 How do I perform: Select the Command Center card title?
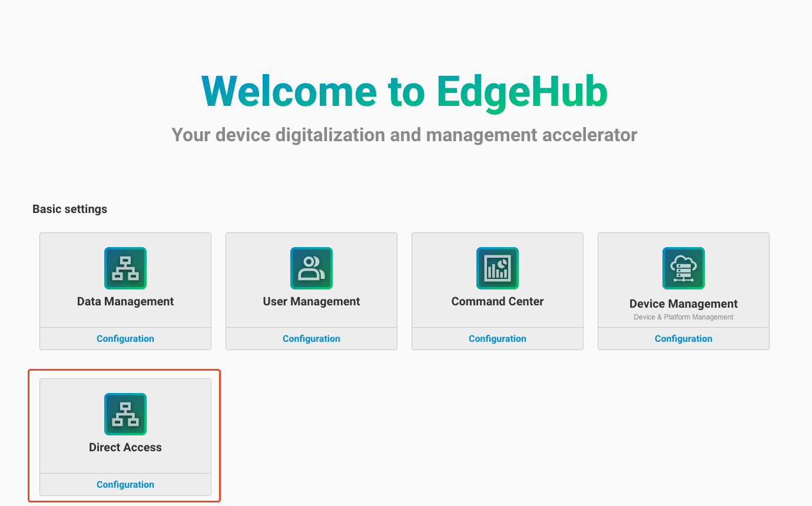[x=498, y=302]
